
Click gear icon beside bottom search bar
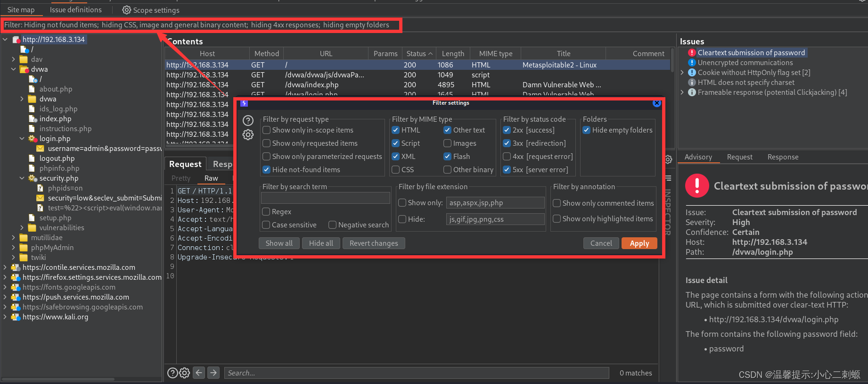pyautogui.click(x=185, y=373)
